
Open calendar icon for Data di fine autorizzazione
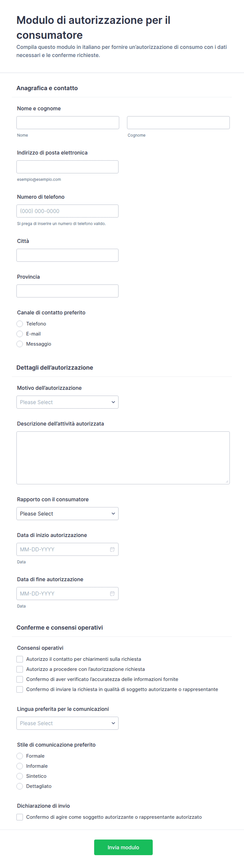point(112,593)
